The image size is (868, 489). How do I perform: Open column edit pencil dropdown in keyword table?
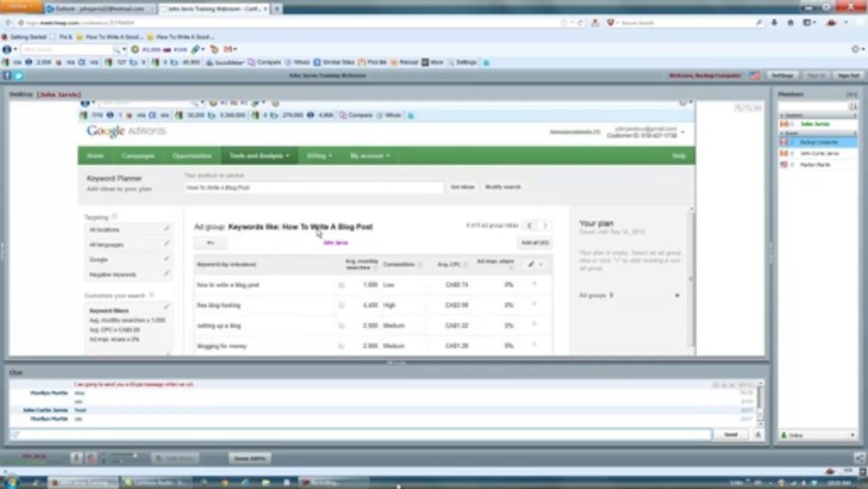535,264
